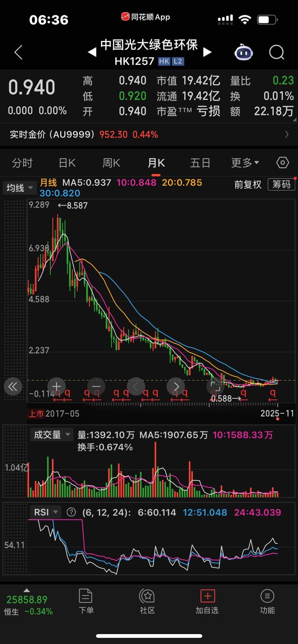Image resolution: width=298 pixels, height=644 pixels.
Task: Jump to earliest data with double-left arrow
Action: click(13, 386)
